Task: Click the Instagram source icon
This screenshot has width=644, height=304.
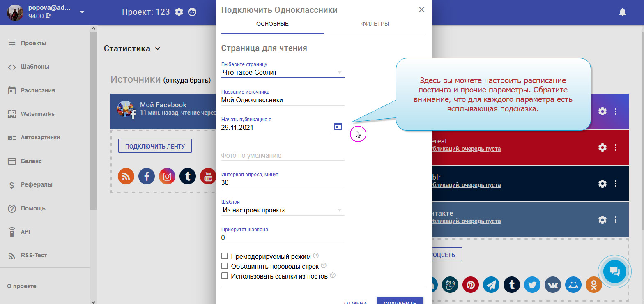Action: pos(167,176)
